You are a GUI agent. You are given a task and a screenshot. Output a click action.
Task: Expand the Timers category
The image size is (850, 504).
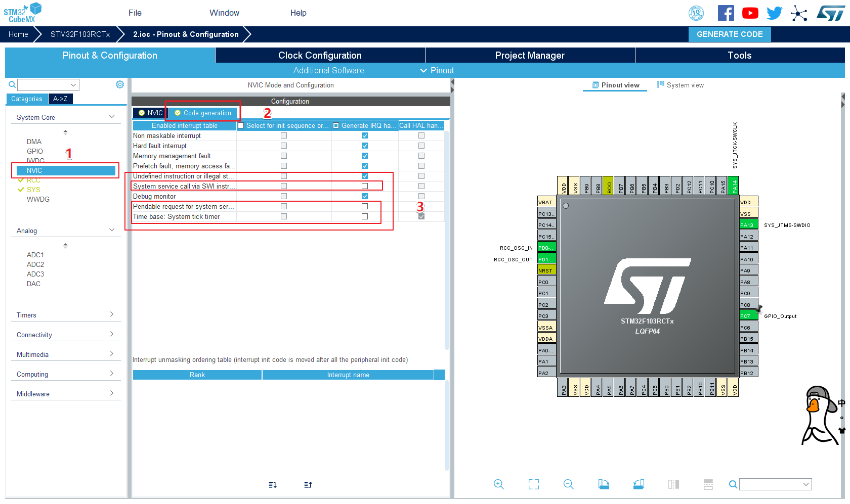coord(112,314)
